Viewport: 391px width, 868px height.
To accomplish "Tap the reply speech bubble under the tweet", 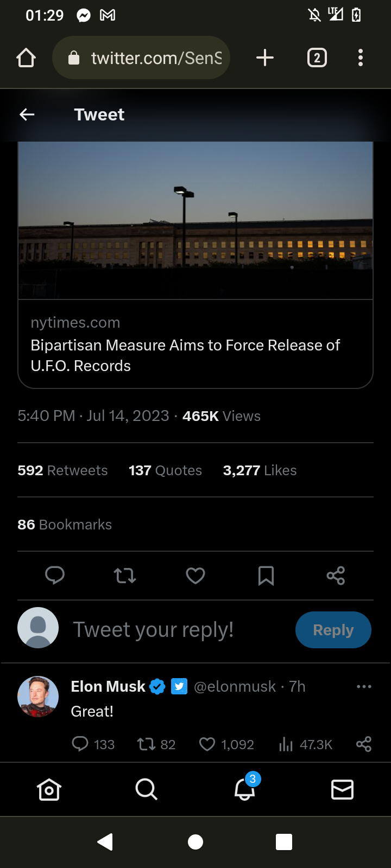I will pos(55,575).
